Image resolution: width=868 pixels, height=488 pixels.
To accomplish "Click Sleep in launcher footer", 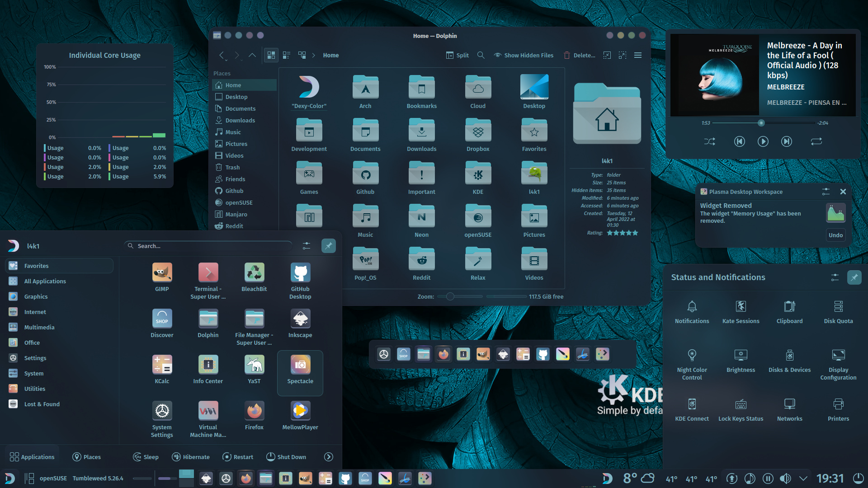I will coord(146,457).
